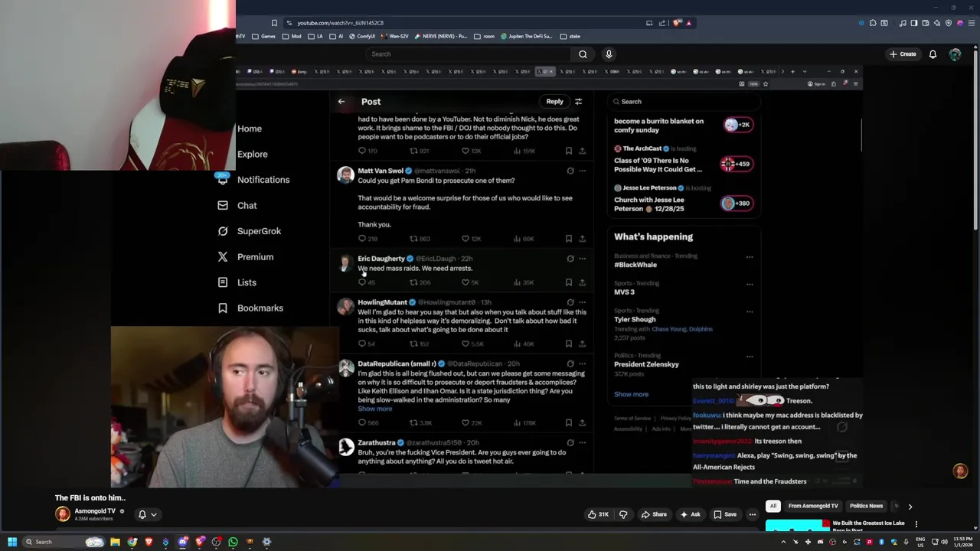Click the Ask button under the video

[690, 514]
